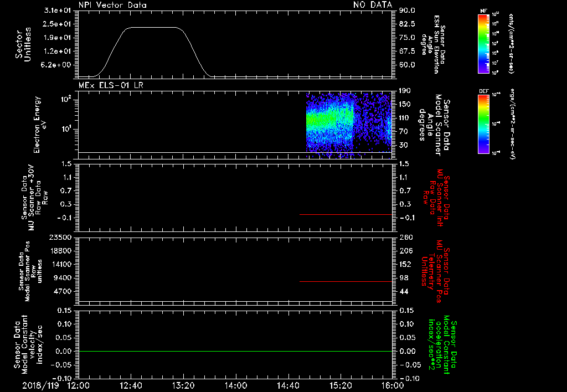Click the '2018/119' date label
Viewport: 567px width, 392px height.
coord(40,385)
